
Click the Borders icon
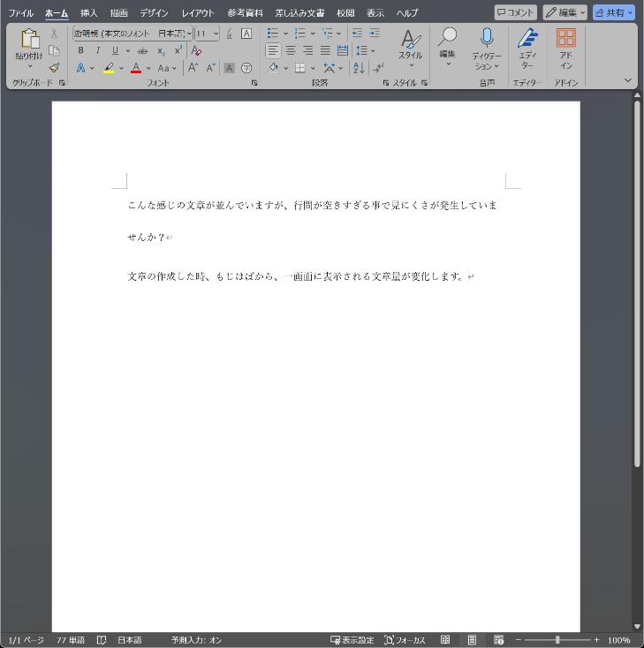click(300, 68)
